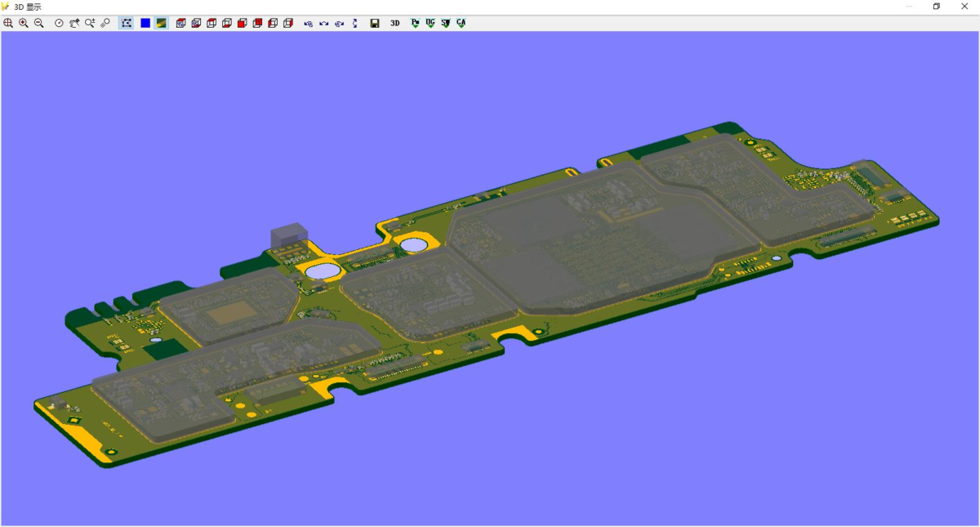The width and height of the screenshot is (980, 527).
Task: Click the vertical flip rotation arrows
Action: (x=354, y=23)
